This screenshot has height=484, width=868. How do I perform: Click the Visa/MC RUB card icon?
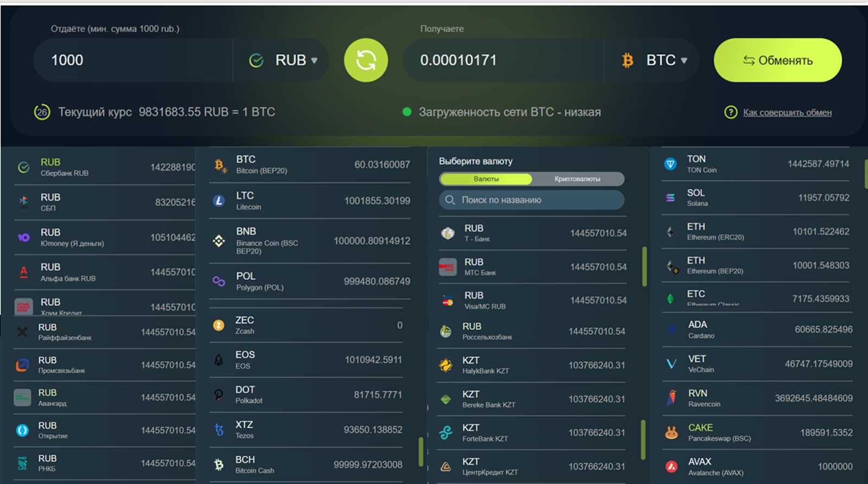tap(448, 301)
